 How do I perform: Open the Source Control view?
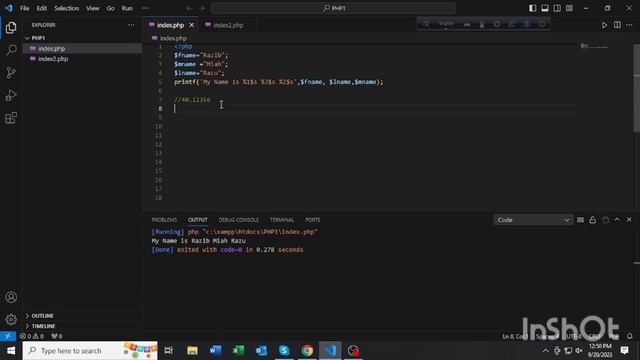click(11, 73)
